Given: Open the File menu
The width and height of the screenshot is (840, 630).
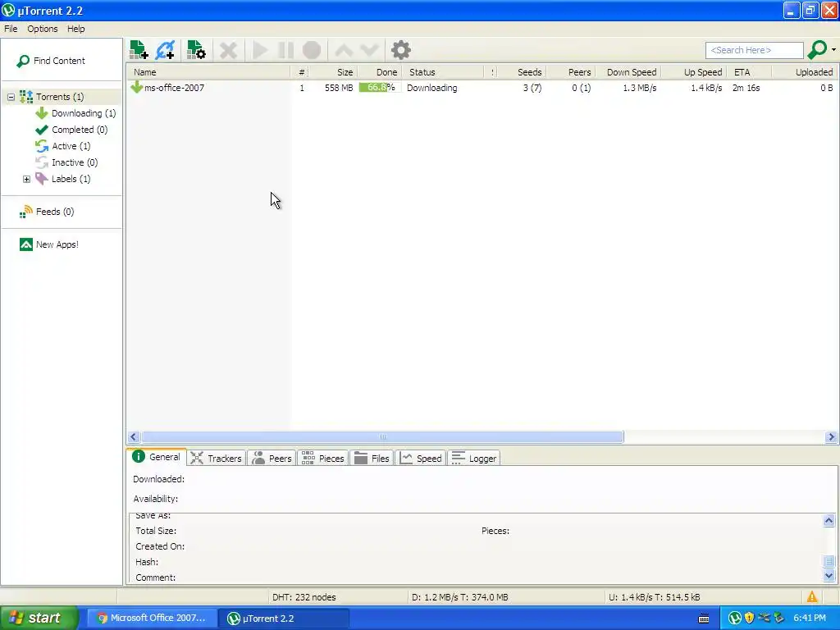Looking at the screenshot, I should coord(11,29).
